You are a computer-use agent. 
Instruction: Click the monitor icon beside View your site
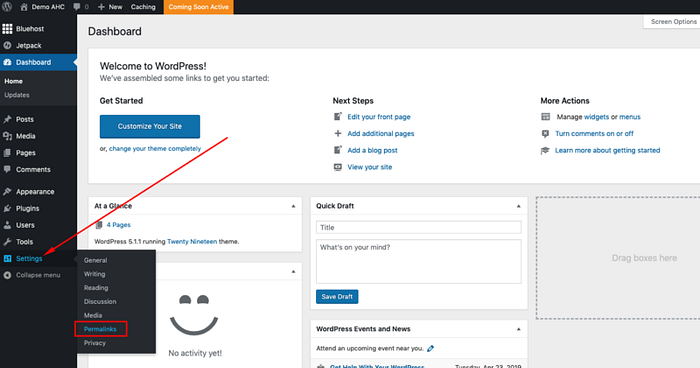(x=338, y=167)
